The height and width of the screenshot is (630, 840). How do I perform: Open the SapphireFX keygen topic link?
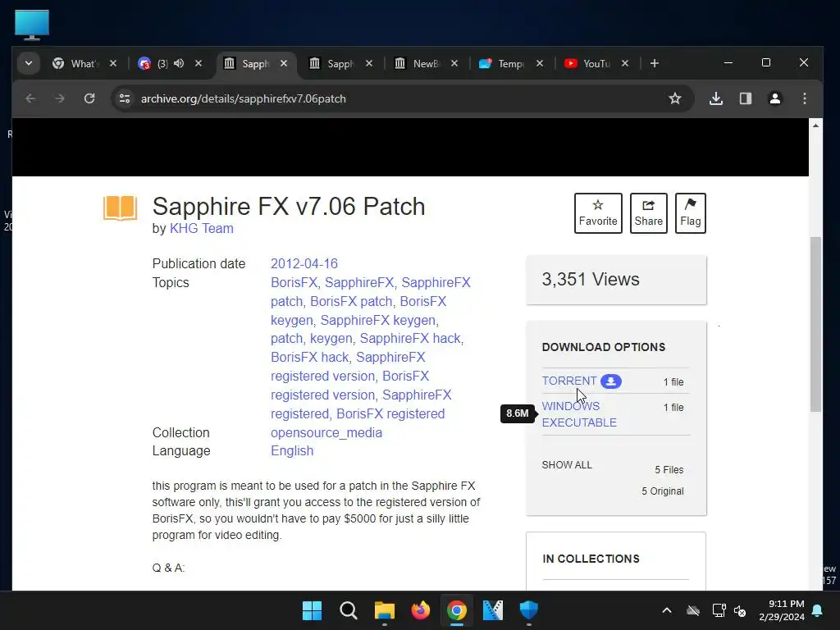377,320
